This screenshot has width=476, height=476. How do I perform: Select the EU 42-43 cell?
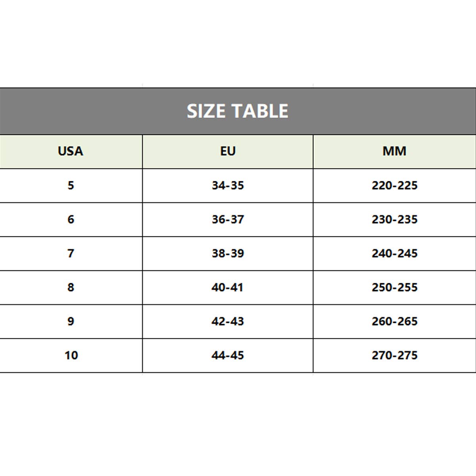(x=228, y=321)
